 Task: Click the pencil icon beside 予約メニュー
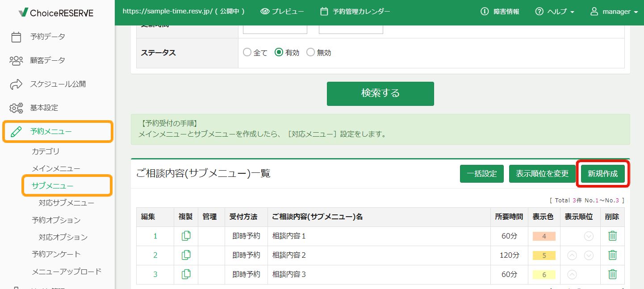[16, 131]
